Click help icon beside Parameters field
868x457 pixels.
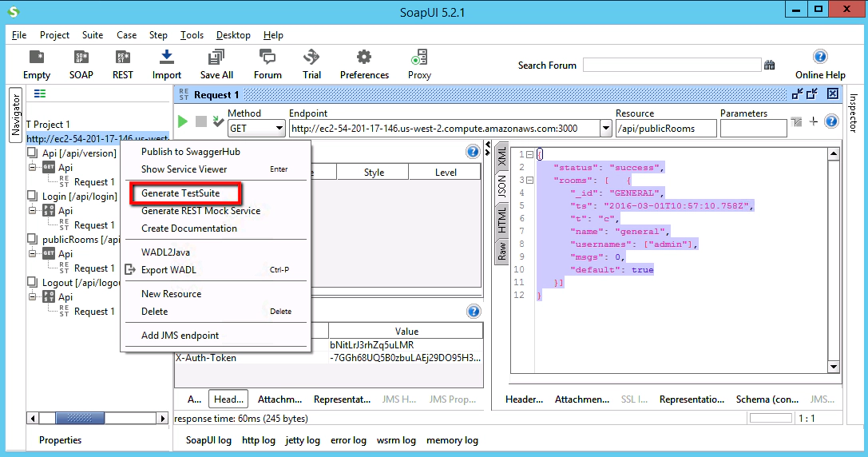coord(831,121)
